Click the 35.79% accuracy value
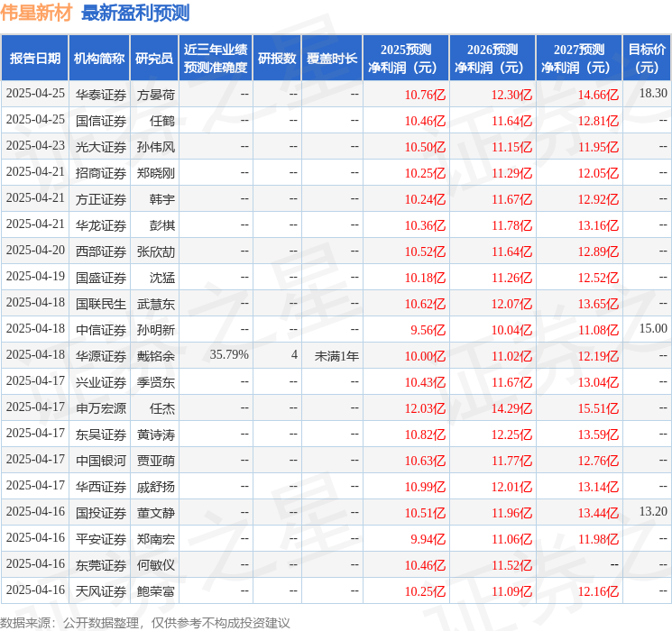 click(229, 354)
